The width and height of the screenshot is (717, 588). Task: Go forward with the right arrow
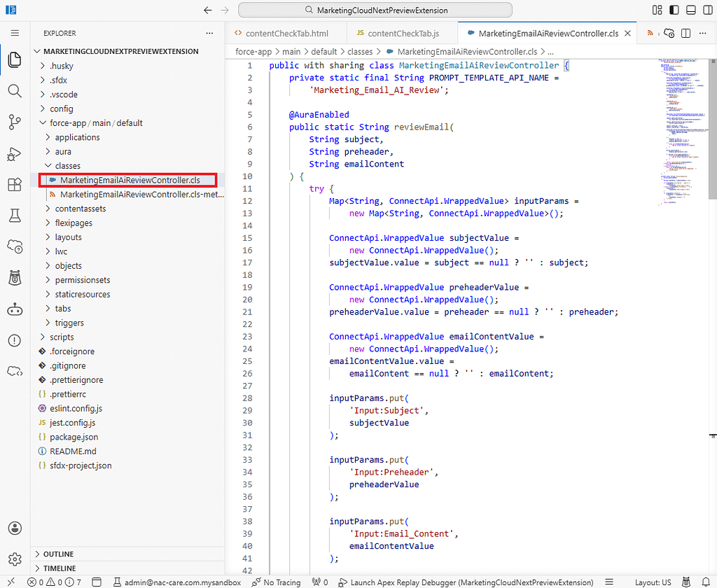pyautogui.click(x=225, y=10)
